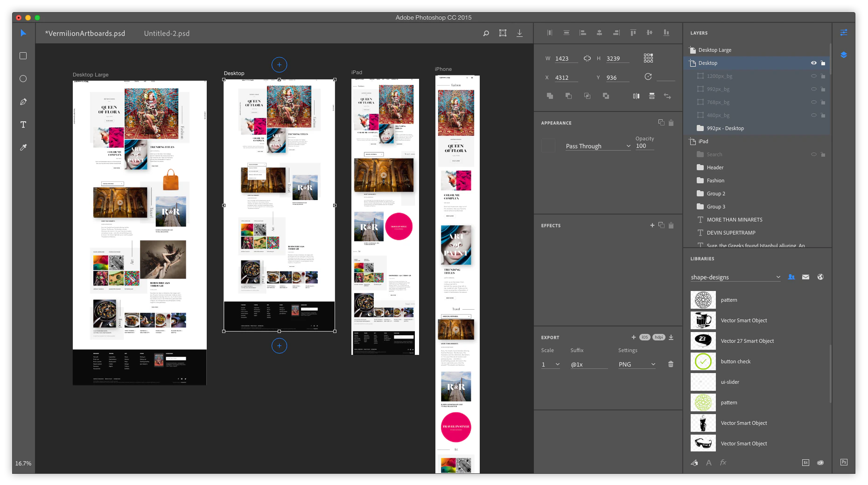Open the Layers panel icon on right edge
Screen dimensions: 868x485
tap(843, 55)
